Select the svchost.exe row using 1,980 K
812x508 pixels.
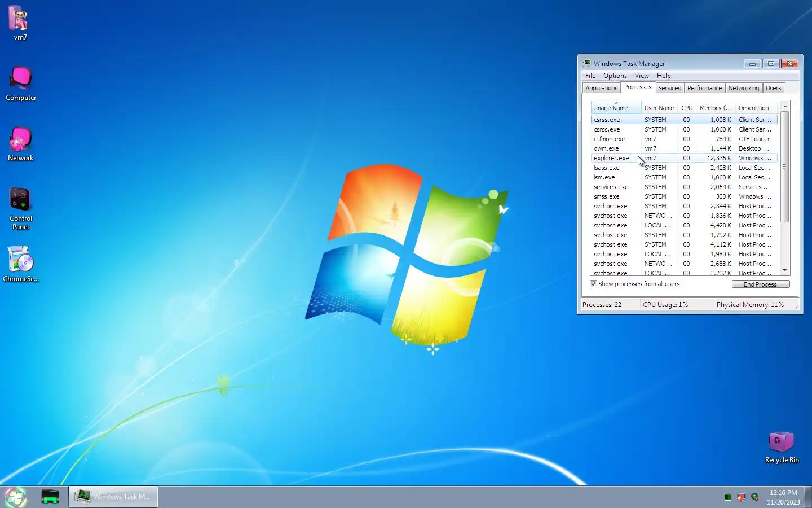(684, 254)
